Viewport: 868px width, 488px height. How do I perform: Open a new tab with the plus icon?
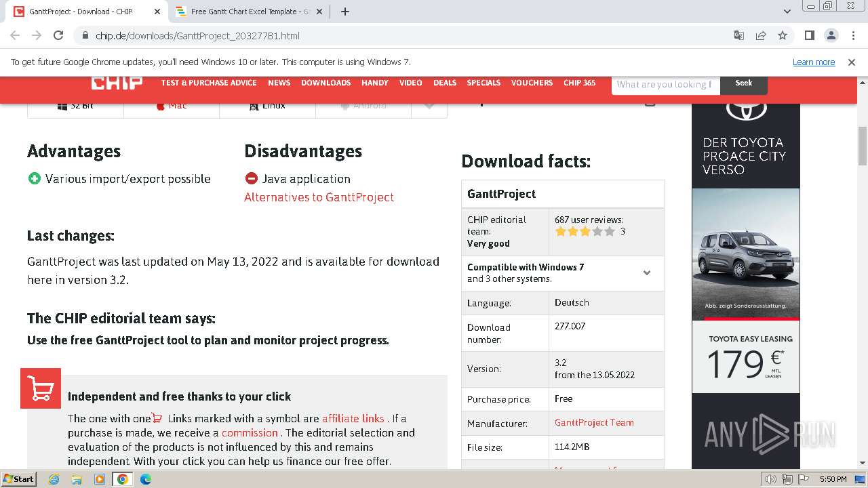pyautogui.click(x=345, y=12)
